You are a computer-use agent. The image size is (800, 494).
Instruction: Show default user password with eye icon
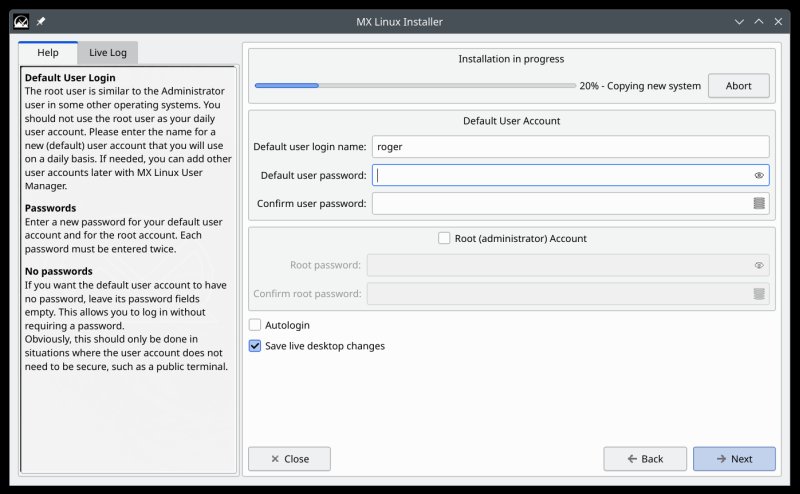coord(759,175)
